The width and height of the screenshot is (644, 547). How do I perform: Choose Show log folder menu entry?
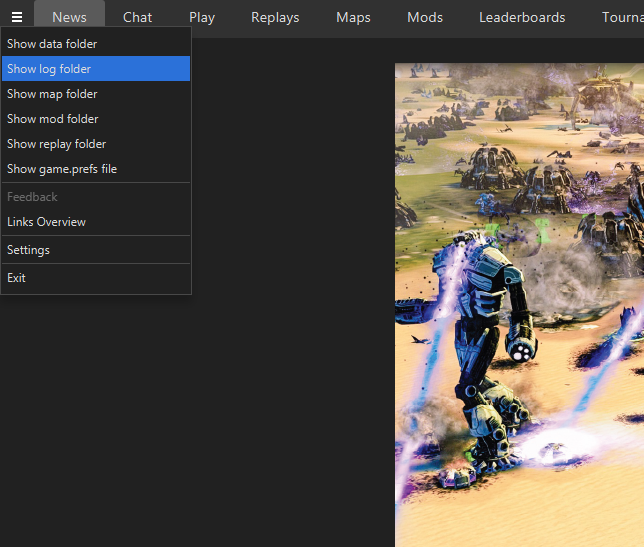96,69
